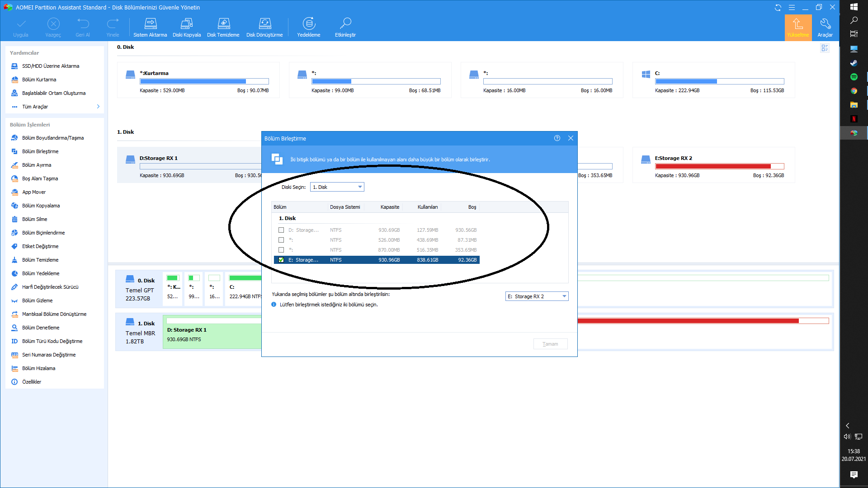Select Bölüm Biçimlendirme in sidebar
The image size is (868, 488).
tap(43, 233)
